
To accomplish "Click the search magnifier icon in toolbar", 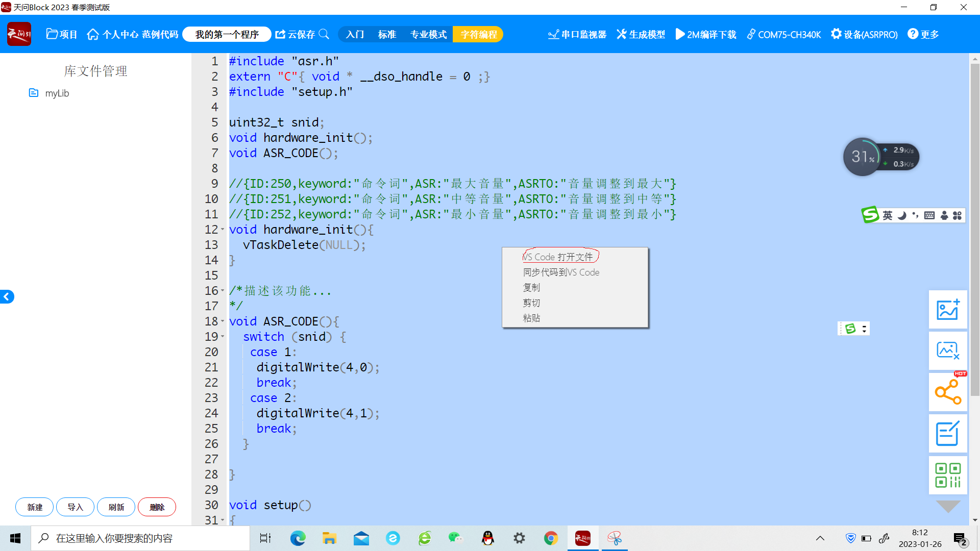I will pos(324,34).
